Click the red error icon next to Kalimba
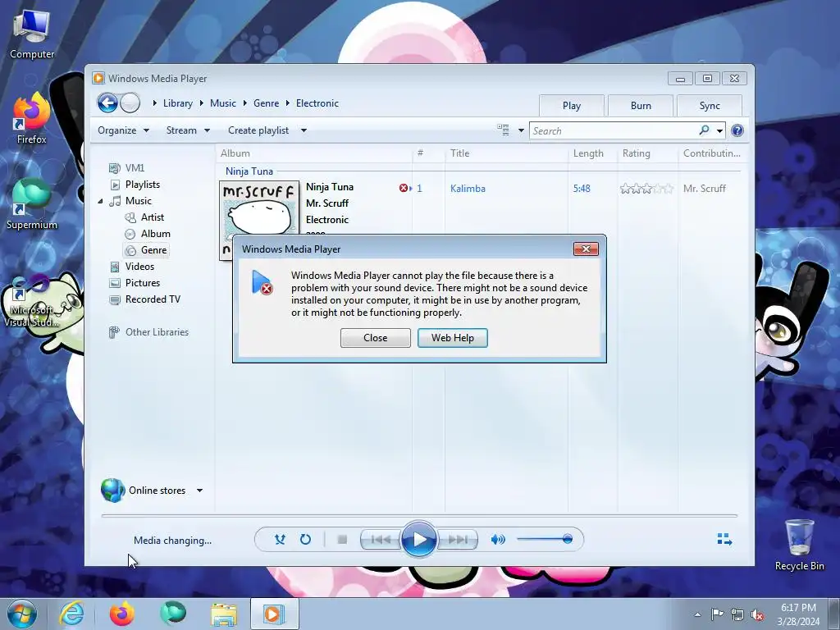This screenshot has height=630, width=840. (404, 188)
